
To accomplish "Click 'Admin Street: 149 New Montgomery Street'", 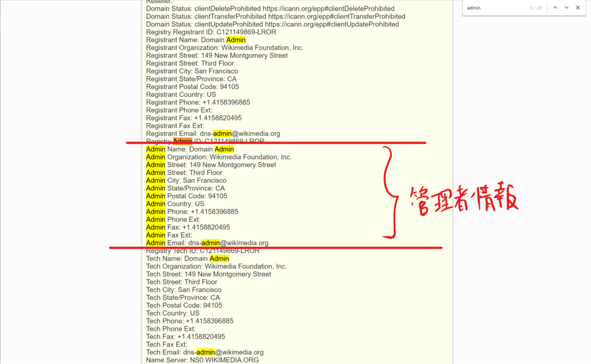I will pyautogui.click(x=211, y=165).
